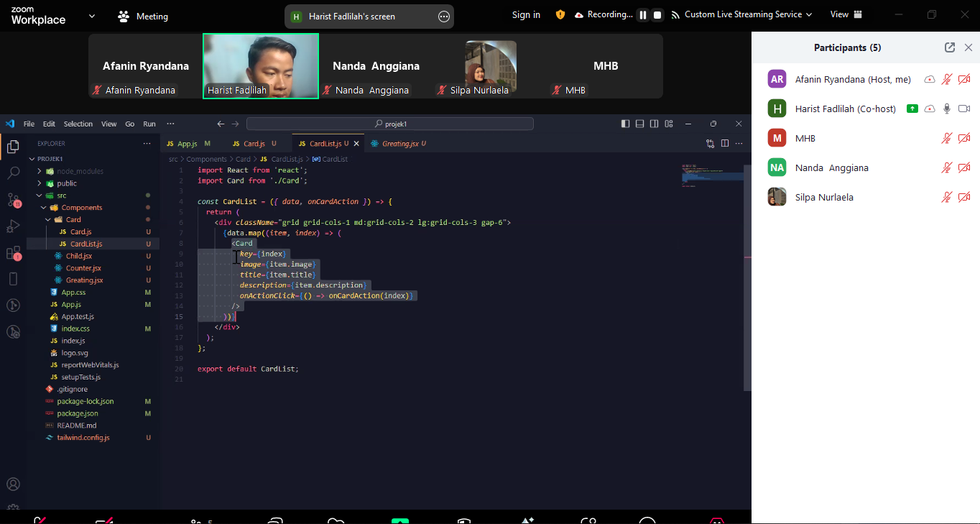Unmute MHB in the Participants list
Viewport: 980px width, 524px height.
[947, 138]
